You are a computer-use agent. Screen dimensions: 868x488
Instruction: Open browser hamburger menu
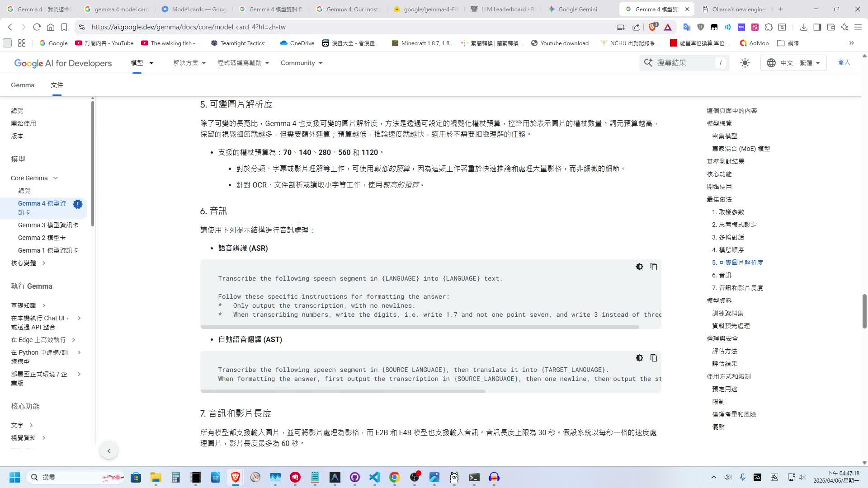coord(858,27)
